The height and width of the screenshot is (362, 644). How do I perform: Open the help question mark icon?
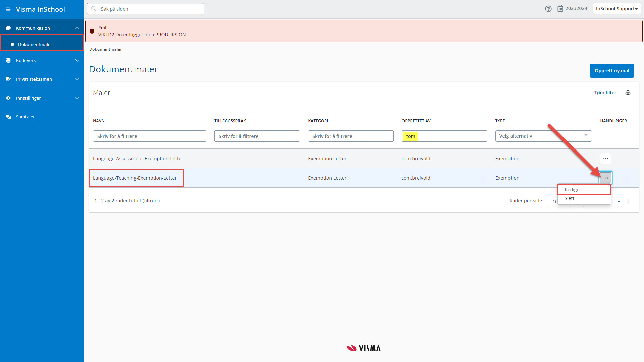click(548, 9)
